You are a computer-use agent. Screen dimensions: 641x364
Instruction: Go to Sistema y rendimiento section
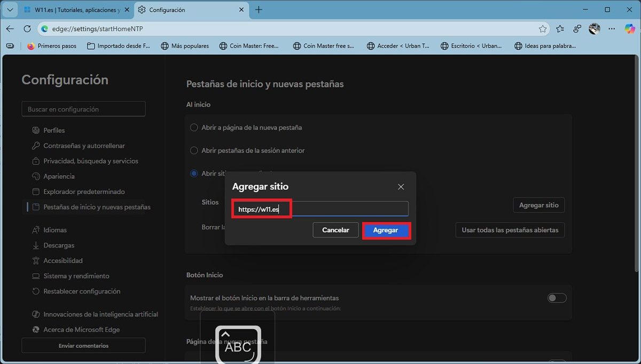click(x=76, y=276)
